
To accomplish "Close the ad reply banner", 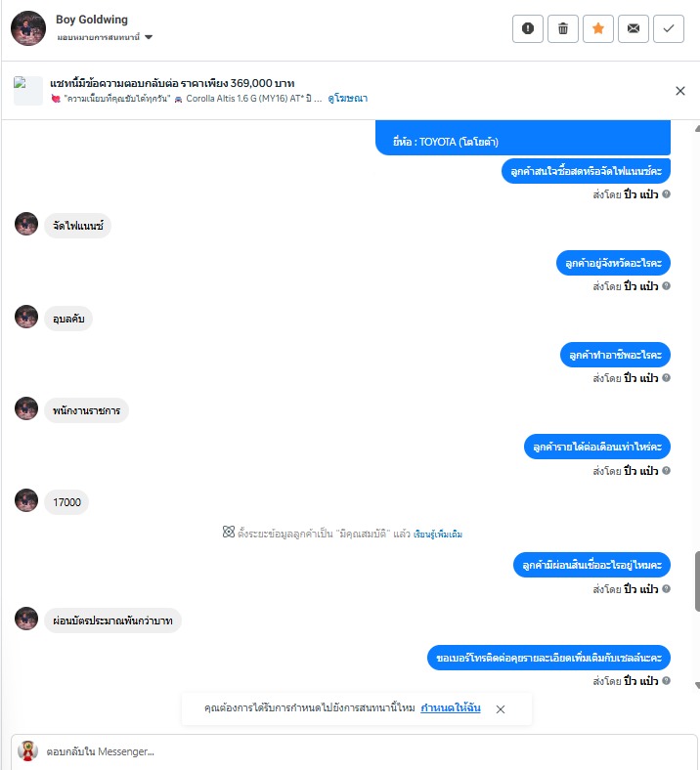I will (x=680, y=91).
